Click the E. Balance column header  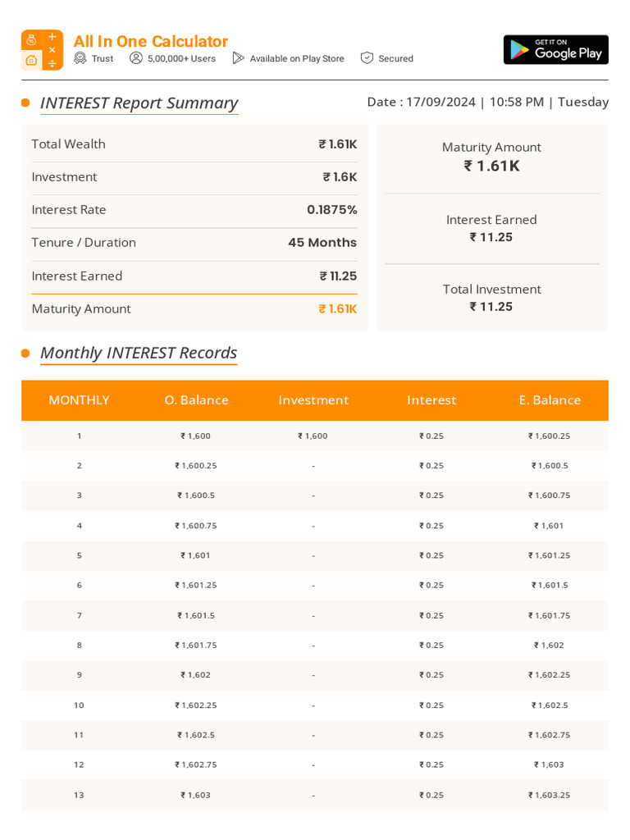tap(550, 400)
